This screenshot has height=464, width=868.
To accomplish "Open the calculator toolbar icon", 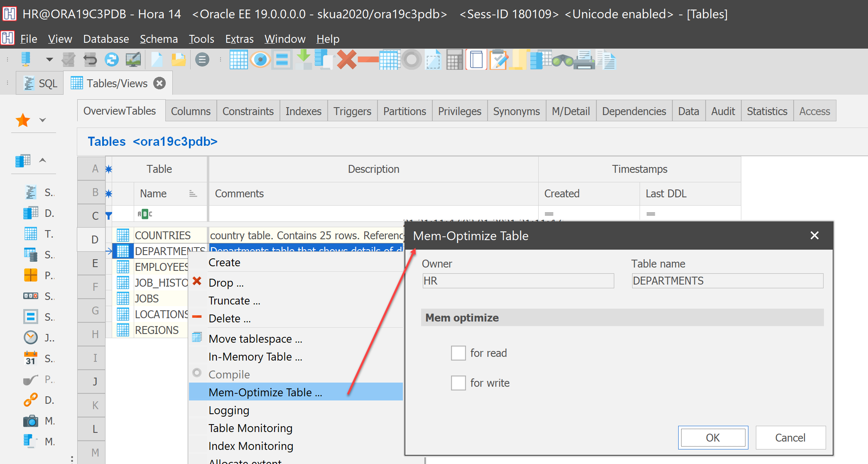I will (454, 59).
